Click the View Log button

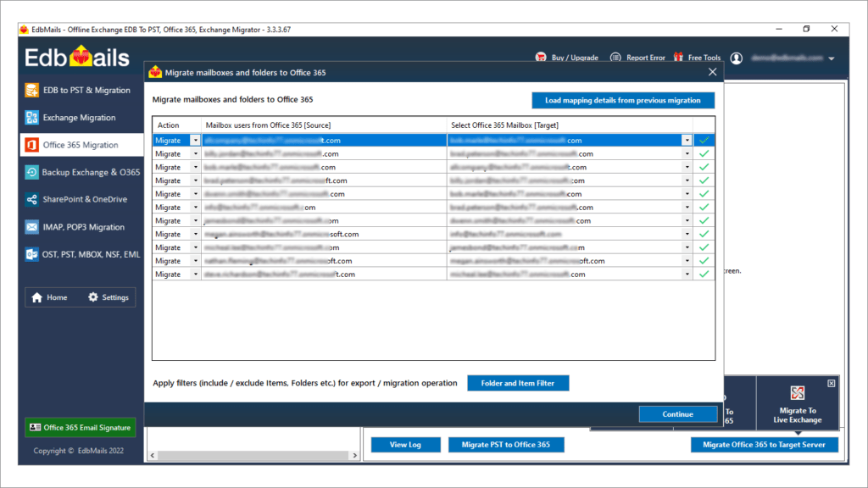(x=406, y=444)
